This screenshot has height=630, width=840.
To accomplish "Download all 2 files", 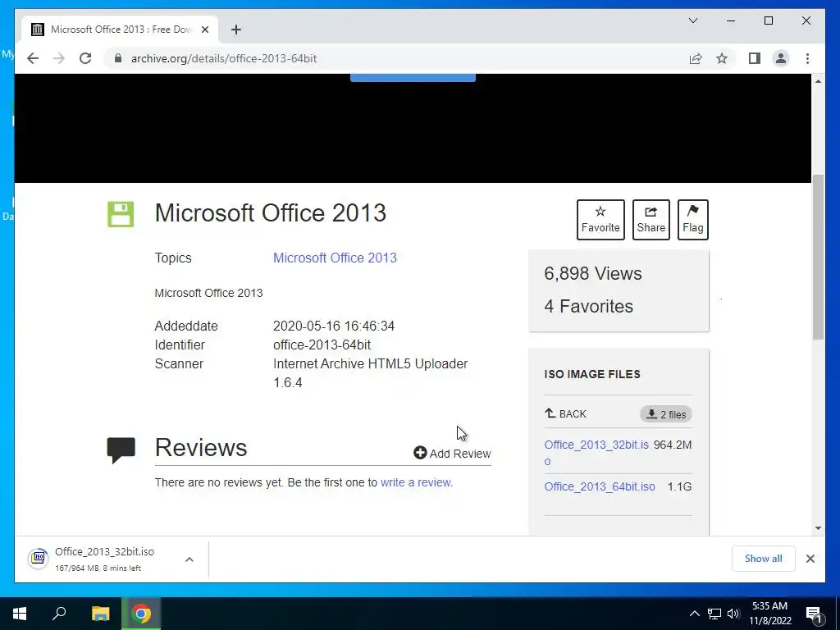I will 666,414.
